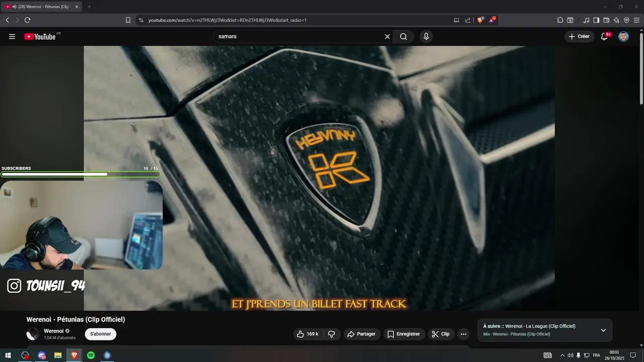The height and width of the screenshot is (362, 644).
Task: View site information next to URL
Action: [141, 20]
